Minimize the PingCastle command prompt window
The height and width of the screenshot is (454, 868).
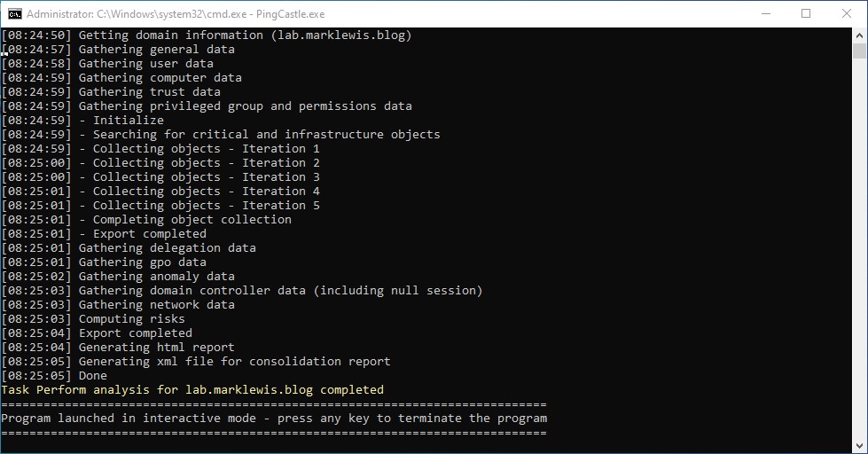[763, 13]
